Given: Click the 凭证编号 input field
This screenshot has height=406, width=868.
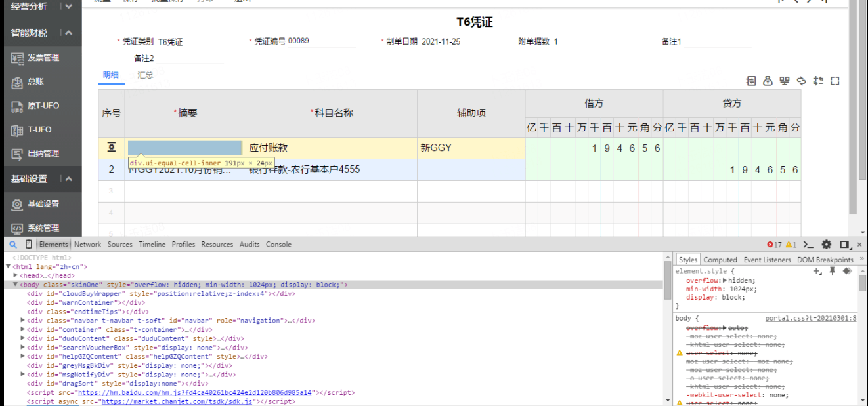Looking at the screenshot, I should click(322, 41).
